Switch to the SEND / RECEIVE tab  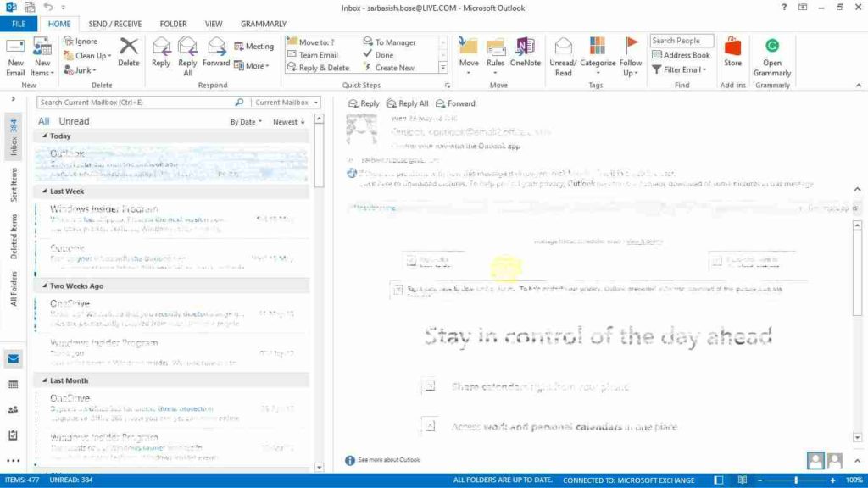115,24
